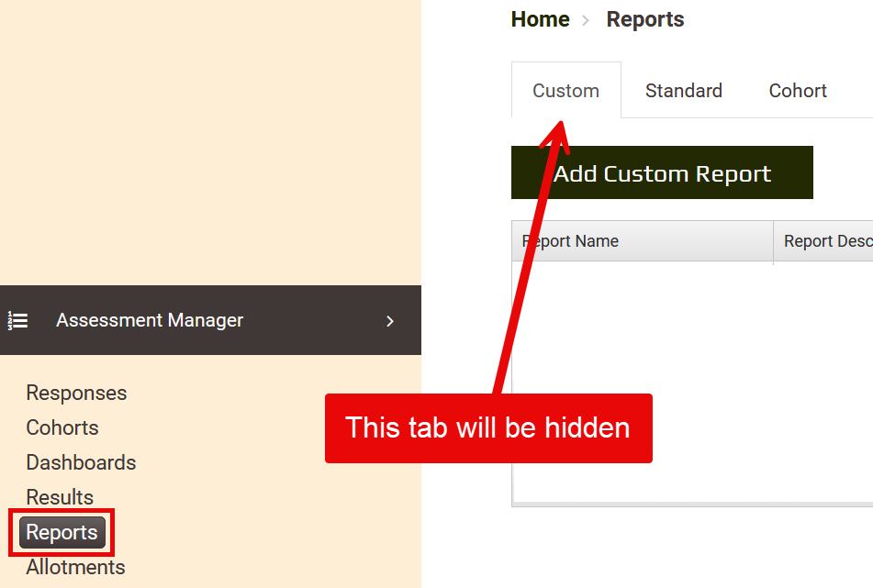Viewport: 873px width, 588px height.
Task: Click the highlighted Reports sidebar item
Action: tap(62, 532)
